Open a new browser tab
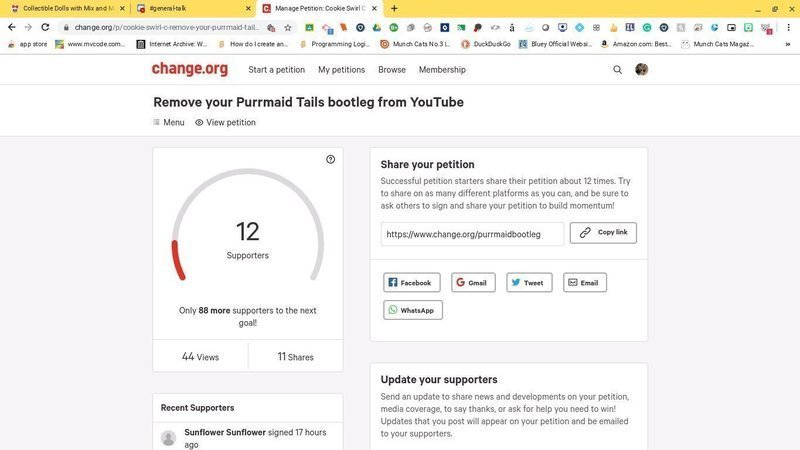 pyautogui.click(x=394, y=8)
